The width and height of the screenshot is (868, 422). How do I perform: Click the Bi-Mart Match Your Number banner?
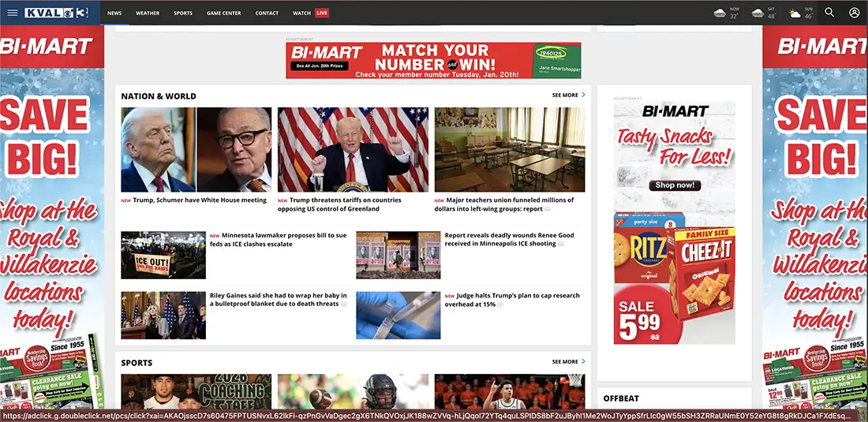[433, 60]
